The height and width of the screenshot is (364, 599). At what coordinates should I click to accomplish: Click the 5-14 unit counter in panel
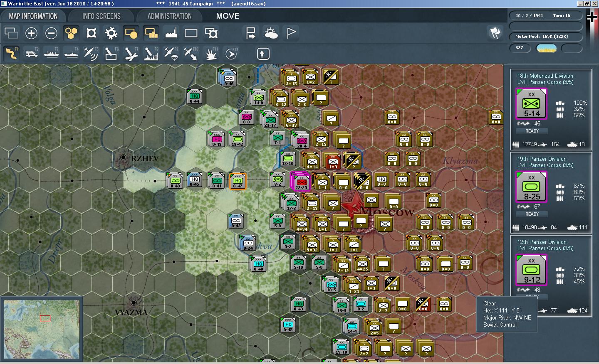pos(532,104)
